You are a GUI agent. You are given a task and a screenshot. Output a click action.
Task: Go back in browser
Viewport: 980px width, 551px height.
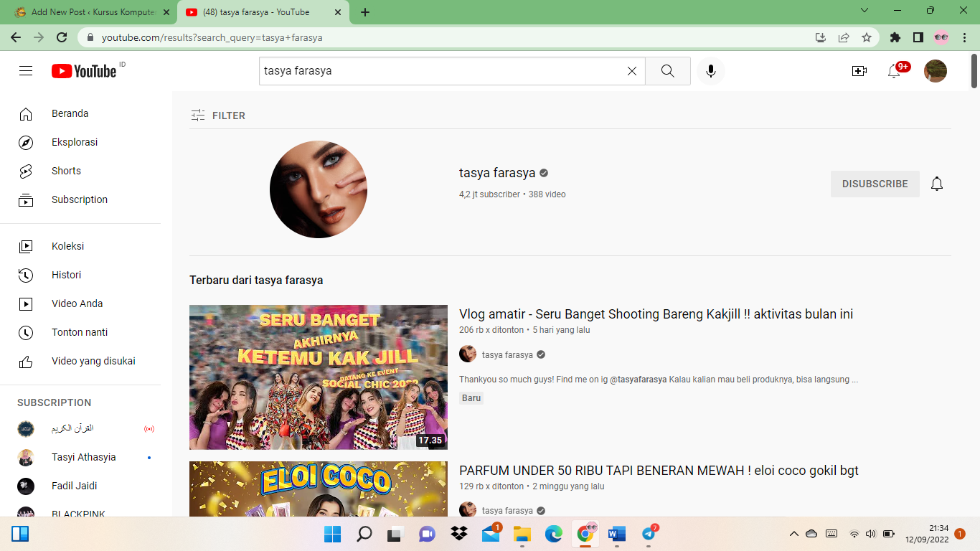click(16, 37)
